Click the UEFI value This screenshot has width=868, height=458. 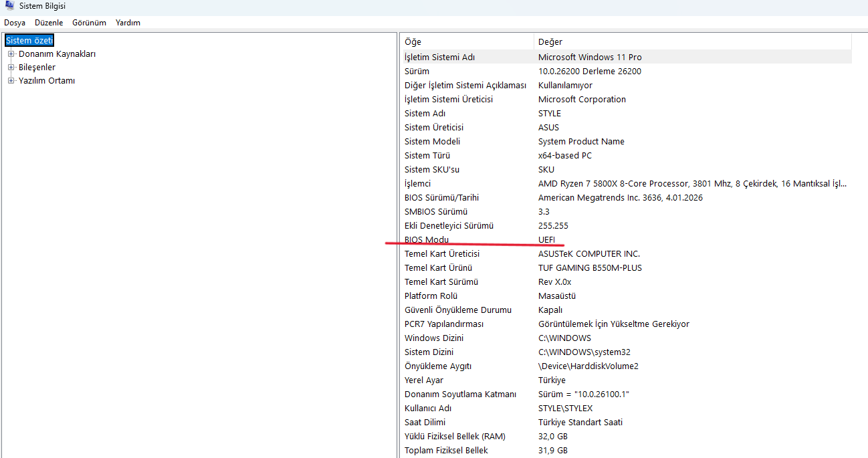(x=546, y=240)
